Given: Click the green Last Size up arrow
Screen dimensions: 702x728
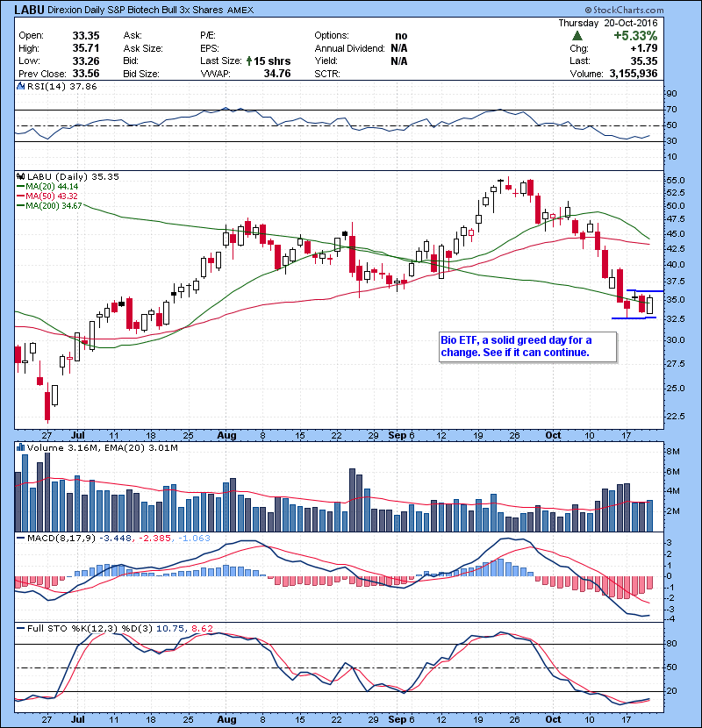Looking at the screenshot, I should (x=249, y=61).
